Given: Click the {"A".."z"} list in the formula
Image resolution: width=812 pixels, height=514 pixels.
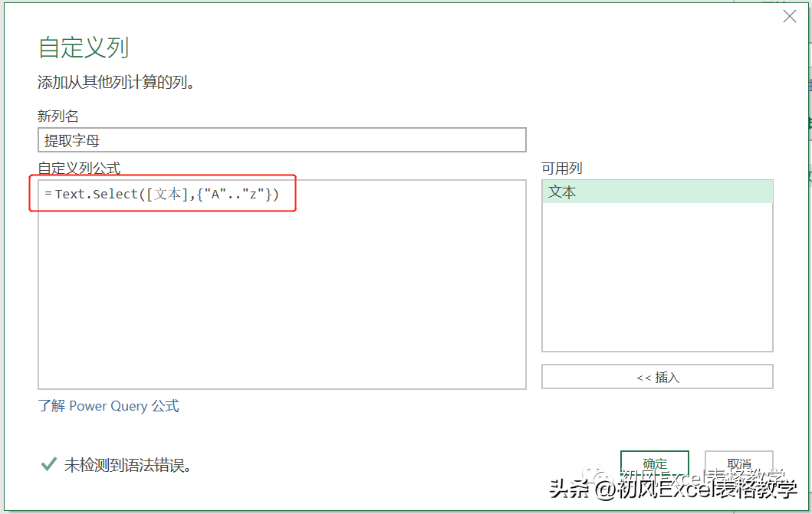Looking at the screenshot, I should (x=234, y=195).
